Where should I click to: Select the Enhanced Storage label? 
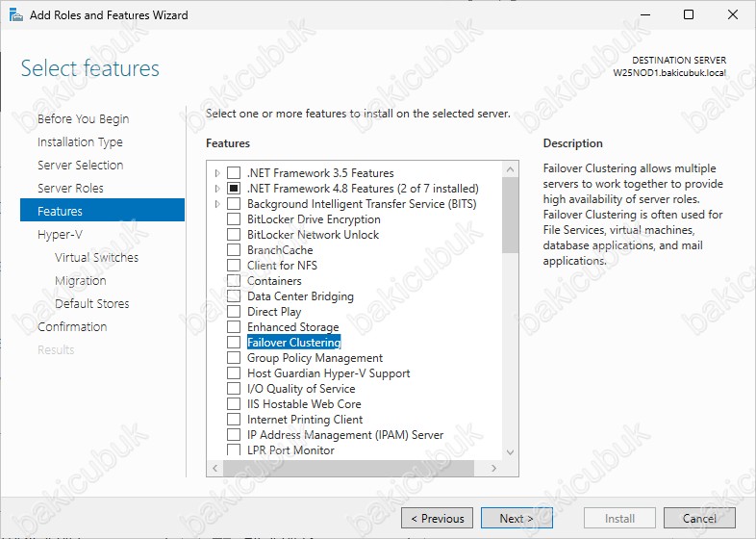[x=293, y=326]
